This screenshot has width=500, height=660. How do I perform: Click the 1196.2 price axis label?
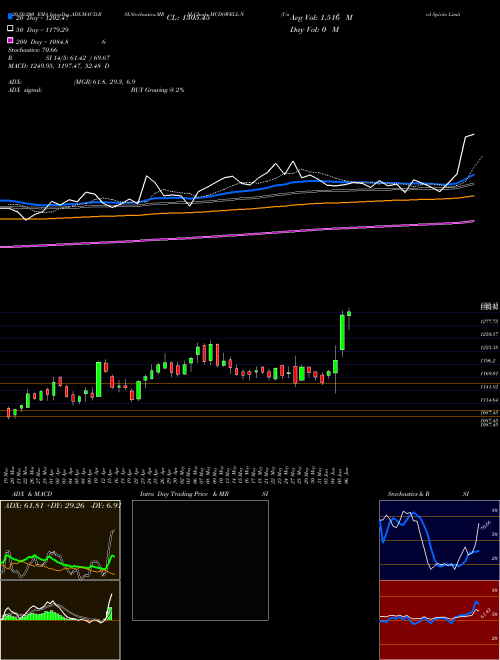[x=488, y=361]
